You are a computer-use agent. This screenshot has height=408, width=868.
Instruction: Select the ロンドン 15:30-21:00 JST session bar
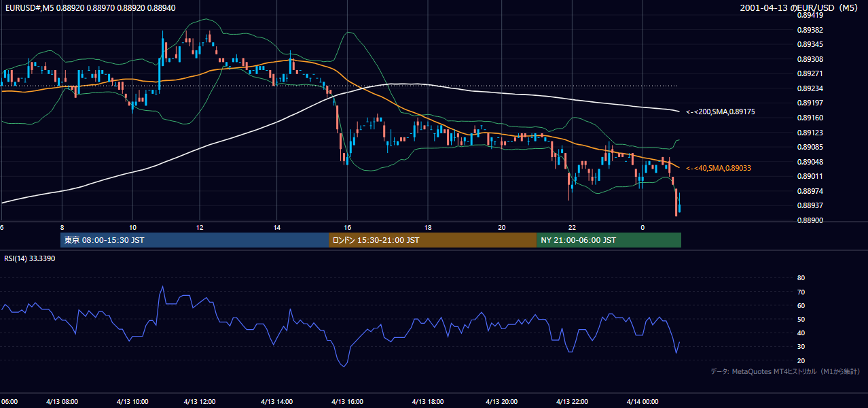point(433,240)
